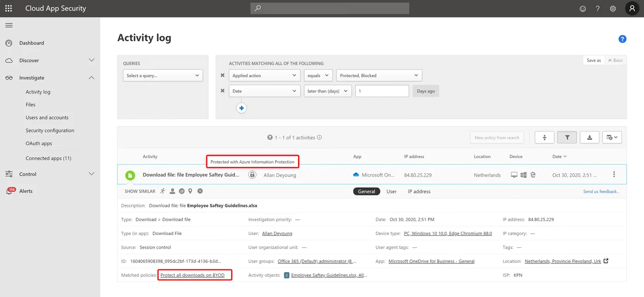Open the equals operator dropdown
Image resolution: width=644 pixels, height=297 pixels.
318,75
